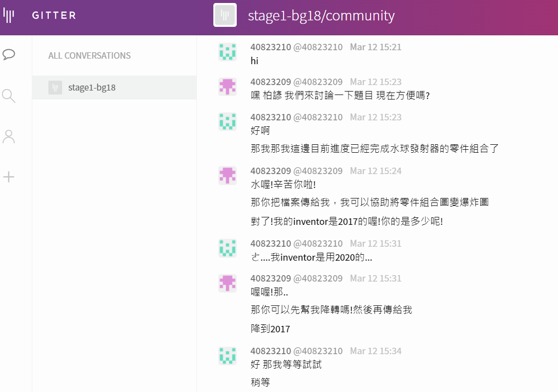The height and width of the screenshot is (392, 558).
Task: Open stage1-bg18/community room title
Action: pos(321,15)
